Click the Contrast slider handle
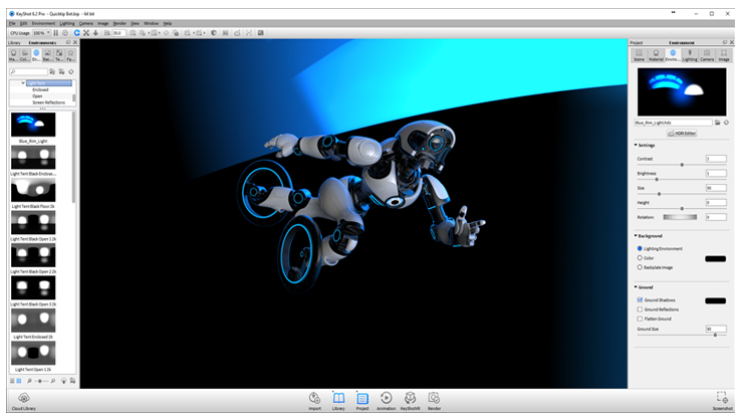 click(682, 165)
